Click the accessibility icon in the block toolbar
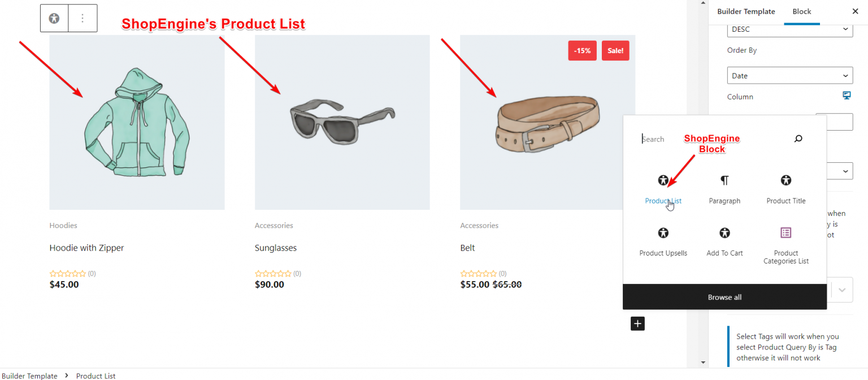The height and width of the screenshot is (380, 868). pos(54,18)
